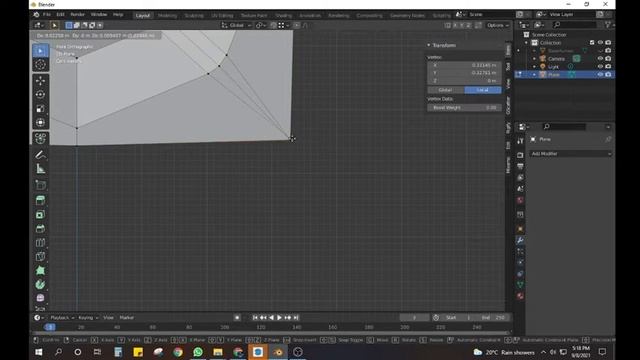Open the Edit menu
This screenshot has width=640, height=360.
(x=60, y=15)
